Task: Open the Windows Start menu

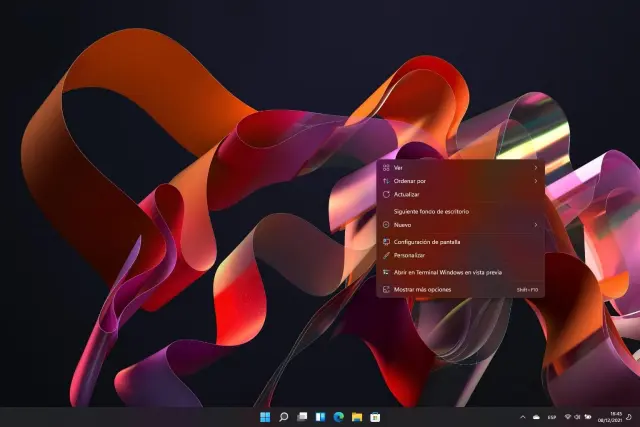Action: pyautogui.click(x=265, y=416)
